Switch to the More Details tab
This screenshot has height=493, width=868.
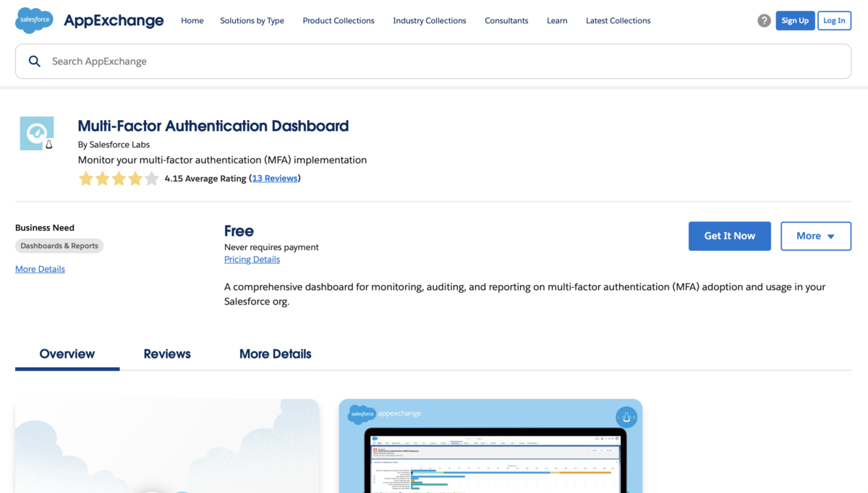(x=275, y=354)
